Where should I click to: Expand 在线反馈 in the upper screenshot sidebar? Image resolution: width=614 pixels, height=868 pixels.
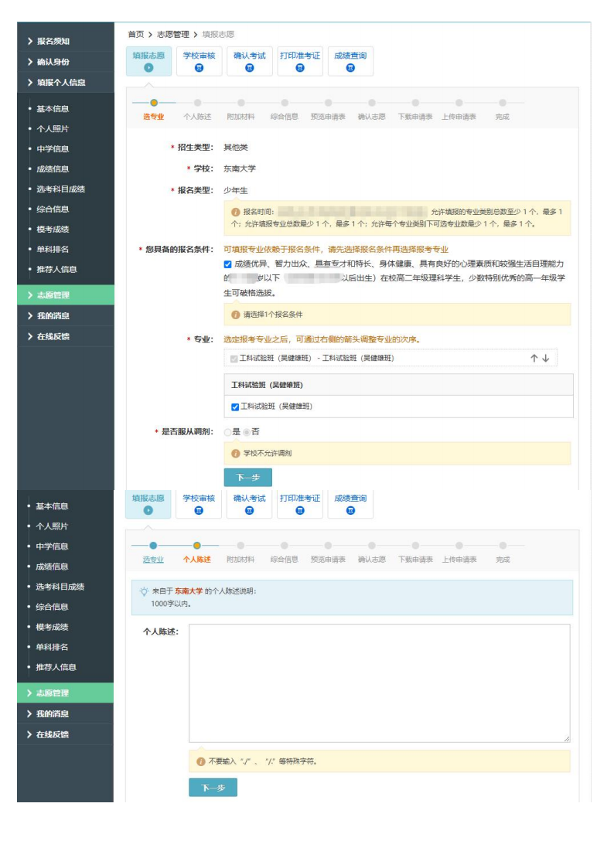point(65,336)
